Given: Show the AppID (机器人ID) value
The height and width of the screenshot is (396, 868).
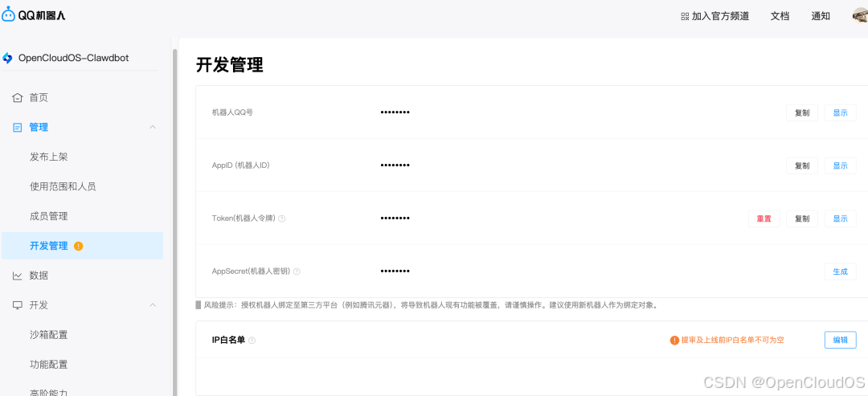Looking at the screenshot, I should 841,166.
